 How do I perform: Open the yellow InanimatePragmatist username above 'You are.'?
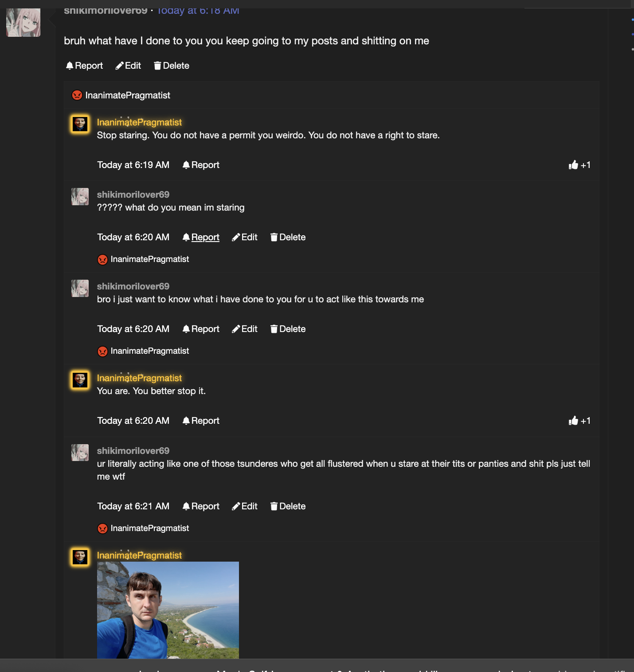click(x=139, y=378)
